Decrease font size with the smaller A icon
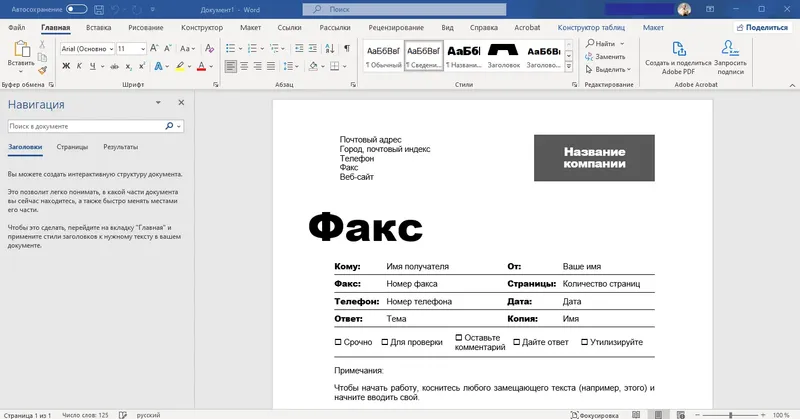The image size is (800, 419). coord(167,48)
